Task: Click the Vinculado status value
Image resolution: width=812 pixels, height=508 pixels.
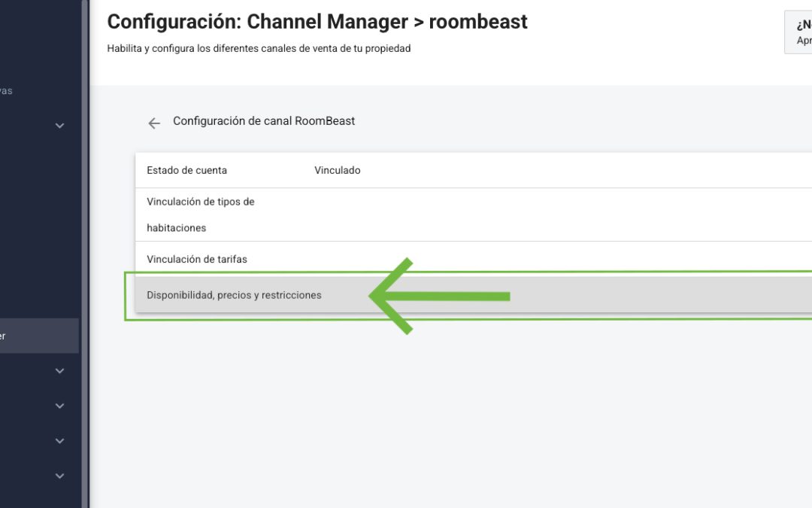Action: (x=337, y=170)
